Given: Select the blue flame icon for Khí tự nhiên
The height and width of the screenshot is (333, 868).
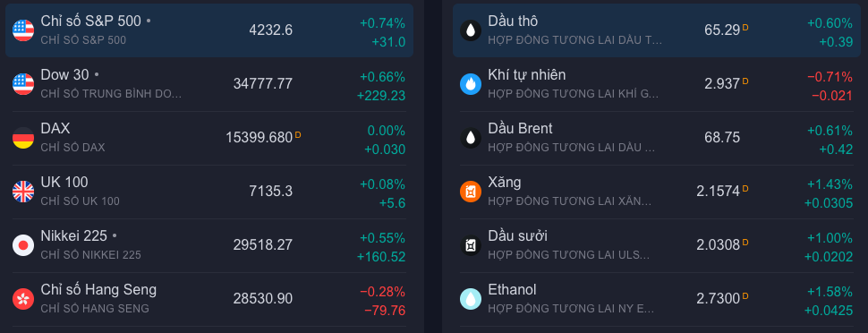Looking at the screenshot, I should (x=471, y=83).
